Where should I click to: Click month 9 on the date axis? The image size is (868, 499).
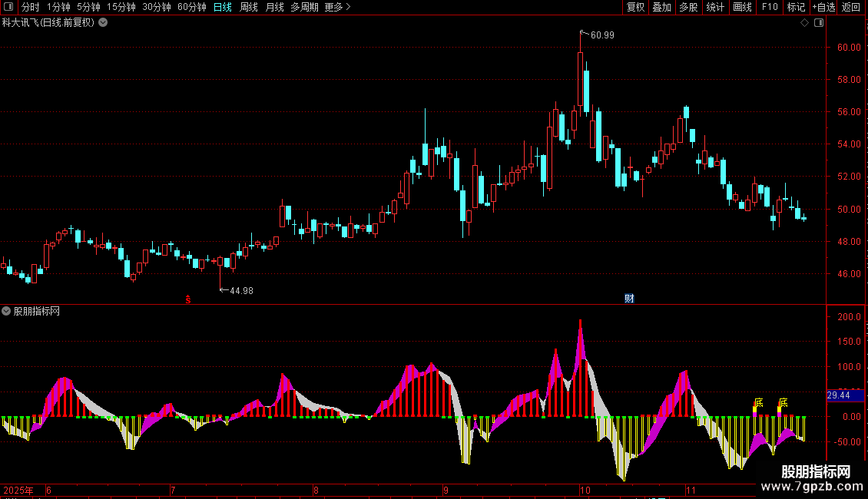click(446, 490)
